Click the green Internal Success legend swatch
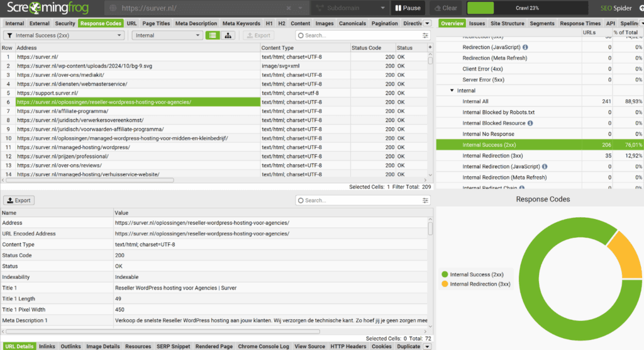 [445, 274]
